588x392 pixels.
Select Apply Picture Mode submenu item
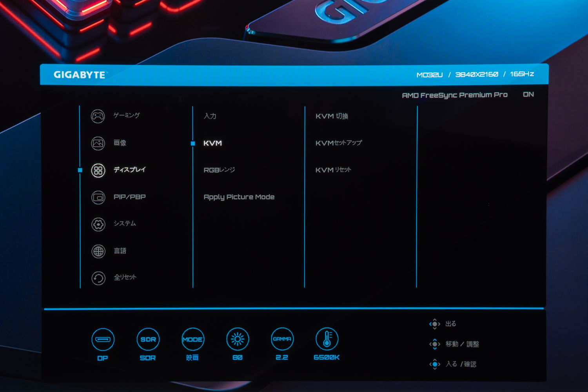(x=239, y=197)
